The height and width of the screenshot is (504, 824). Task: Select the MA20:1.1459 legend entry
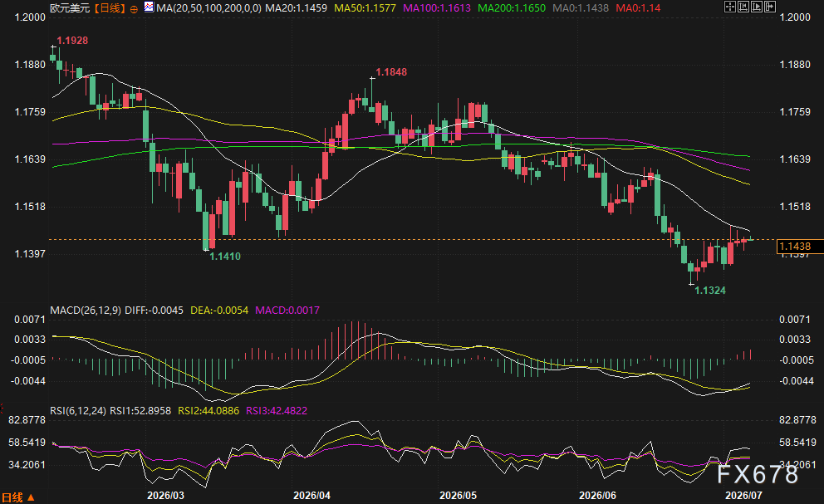click(x=296, y=8)
